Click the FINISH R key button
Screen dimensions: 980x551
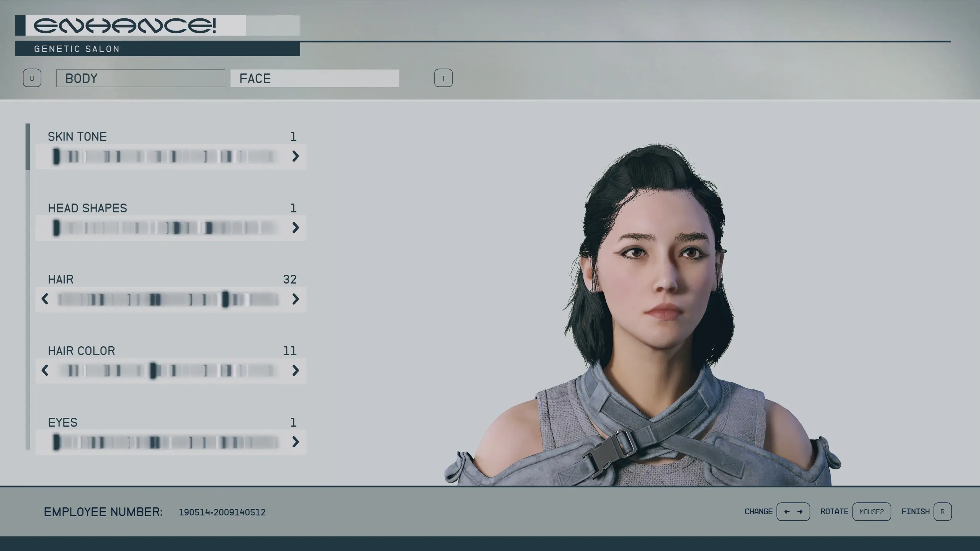[x=942, y=512]
